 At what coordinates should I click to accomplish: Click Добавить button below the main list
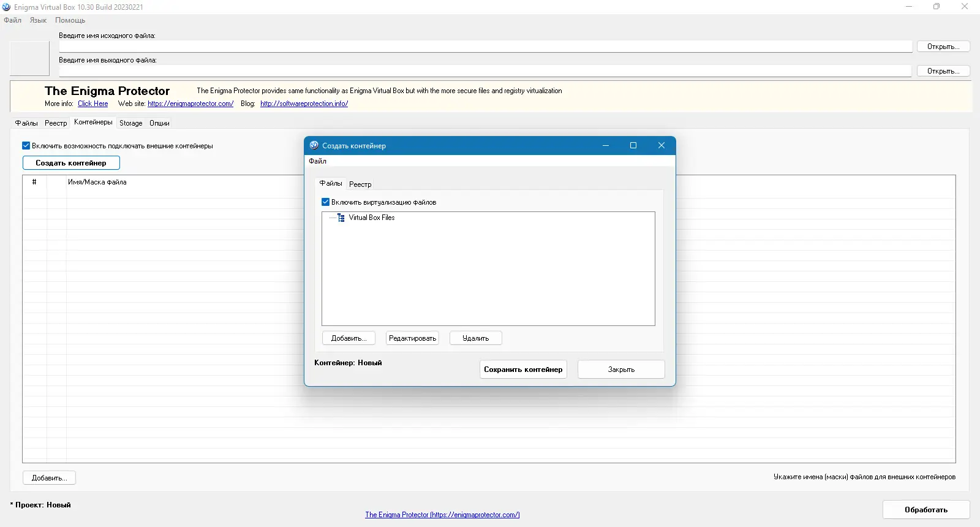pyautogui.click(x=50, y=478)
